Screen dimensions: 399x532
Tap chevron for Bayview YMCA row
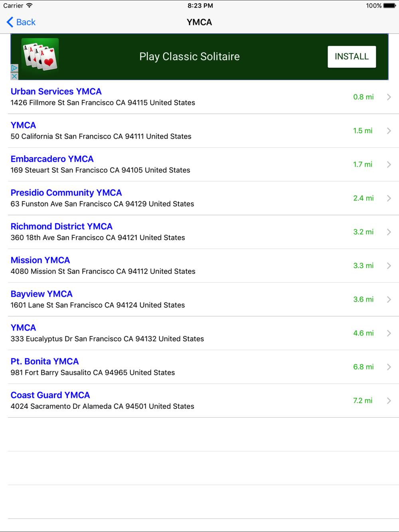tap(389, 299)
